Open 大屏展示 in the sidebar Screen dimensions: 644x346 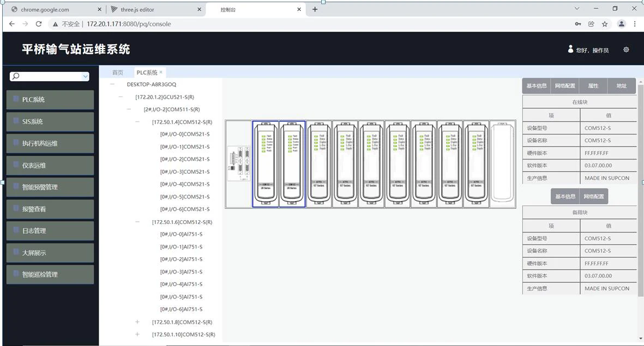[x=50, y=253]
